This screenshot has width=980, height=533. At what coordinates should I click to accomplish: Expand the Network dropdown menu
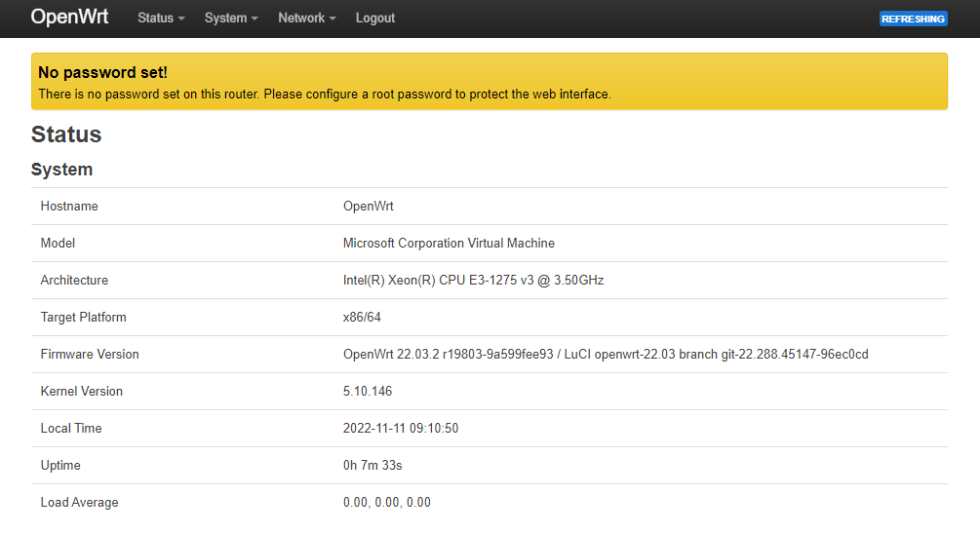click(306, 19)
